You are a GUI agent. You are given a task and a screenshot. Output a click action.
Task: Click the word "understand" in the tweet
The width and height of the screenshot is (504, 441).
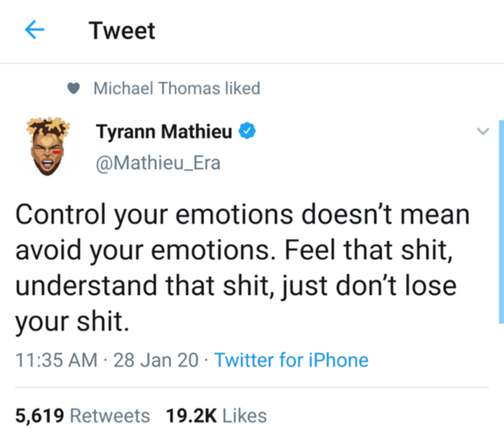click(x=86, y=286)
